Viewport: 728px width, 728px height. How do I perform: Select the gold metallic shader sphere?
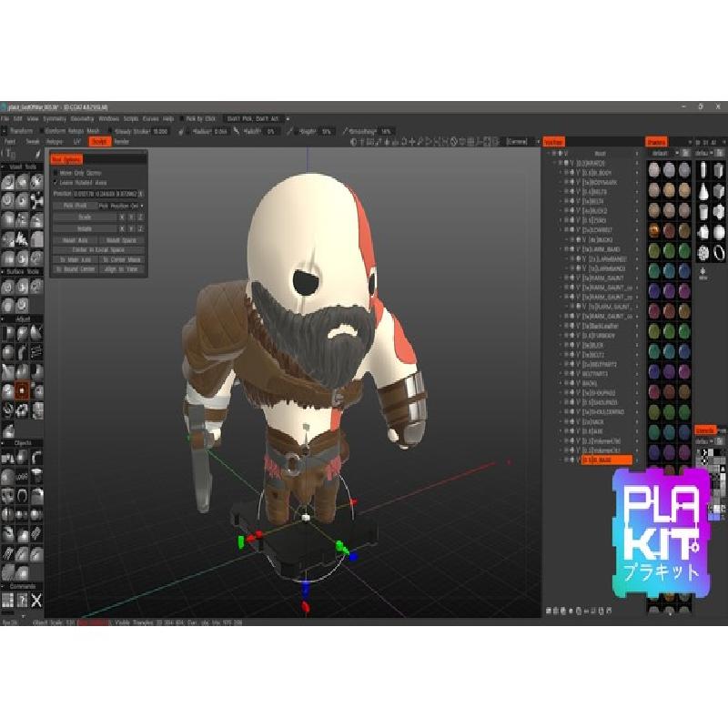pyautogui.click(x=654, y=230)
